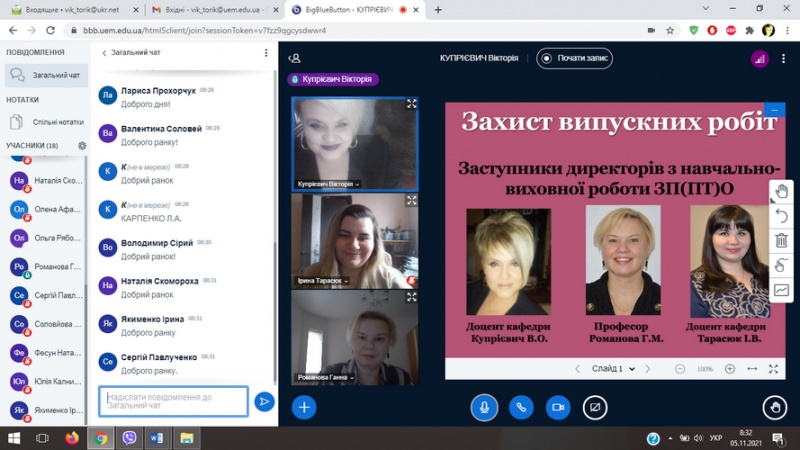Image resolution: width=800 pixels, height=450 pixels.
Task: Select participant Фесун Ната...
Action: (x=46, y=353)
